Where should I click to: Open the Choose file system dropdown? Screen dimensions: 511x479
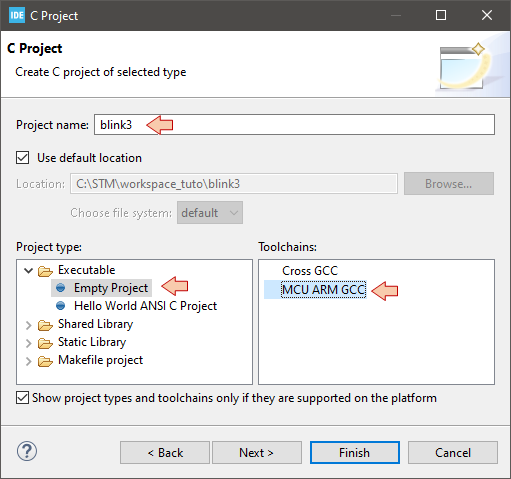coord(210,213)
